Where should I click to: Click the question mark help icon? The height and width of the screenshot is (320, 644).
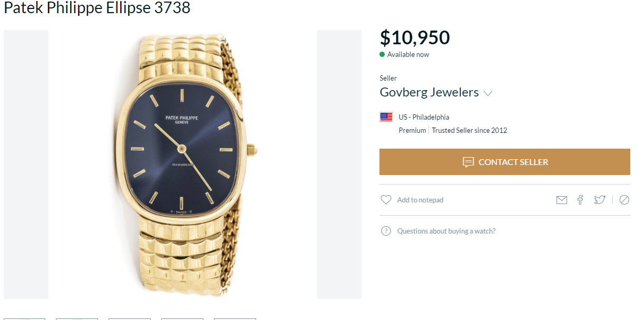(x=386, y=231)
